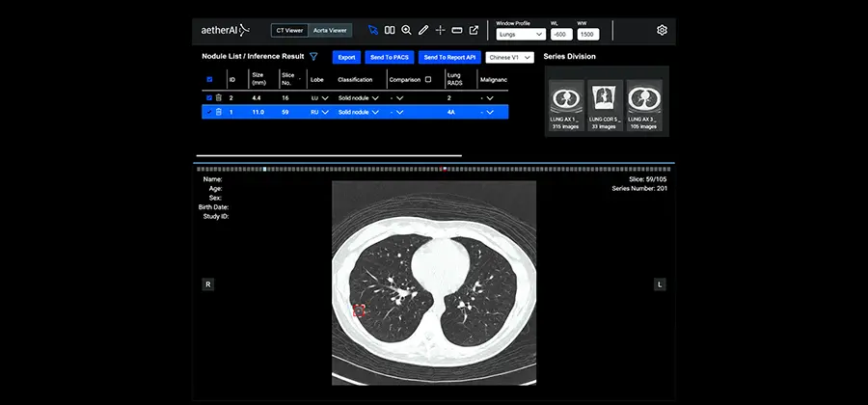This screenshot has width=868, height=405.
Task: Click size value 4.4
Action: click(257, 98)
